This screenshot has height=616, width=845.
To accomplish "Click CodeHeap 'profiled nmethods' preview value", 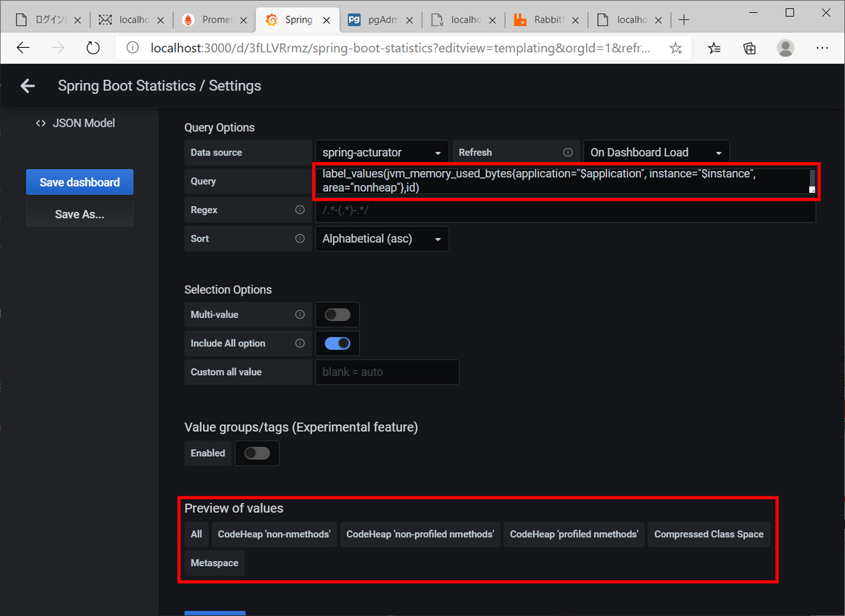I will (x=574, y=534).
